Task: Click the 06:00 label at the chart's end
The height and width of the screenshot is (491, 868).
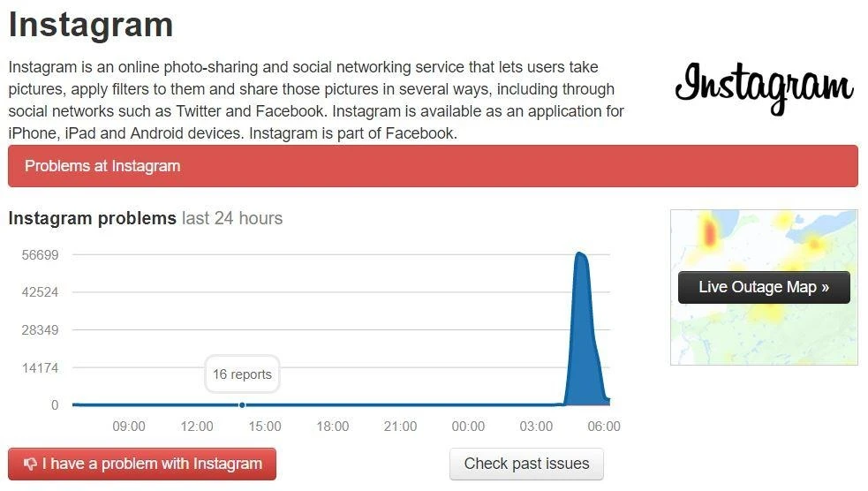Action: click(x=604, y=427)
